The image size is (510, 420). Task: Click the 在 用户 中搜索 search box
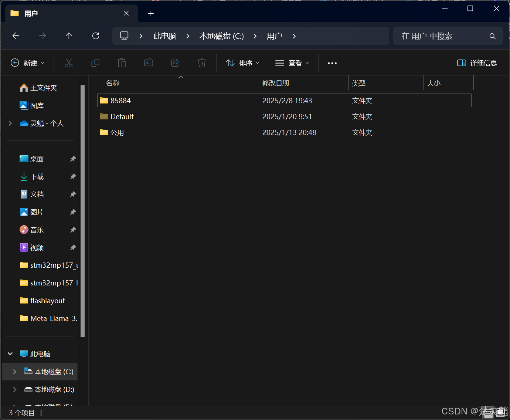point(448,36)
